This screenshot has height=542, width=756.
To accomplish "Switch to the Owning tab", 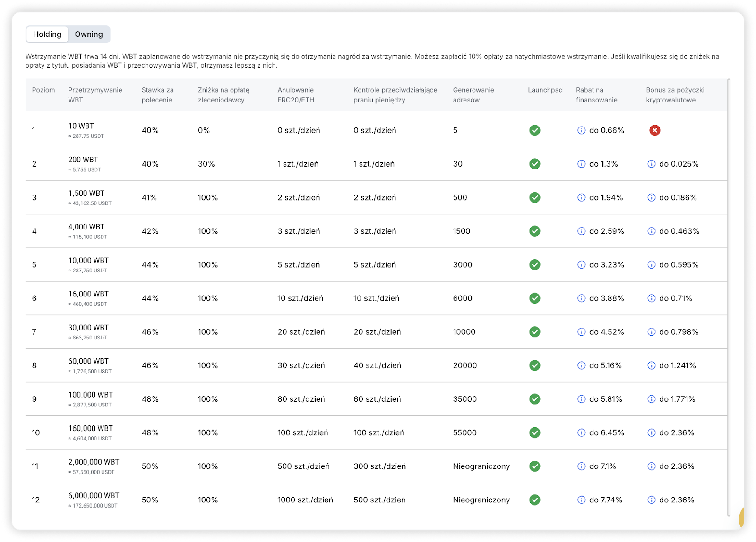I will click(89, 34).
